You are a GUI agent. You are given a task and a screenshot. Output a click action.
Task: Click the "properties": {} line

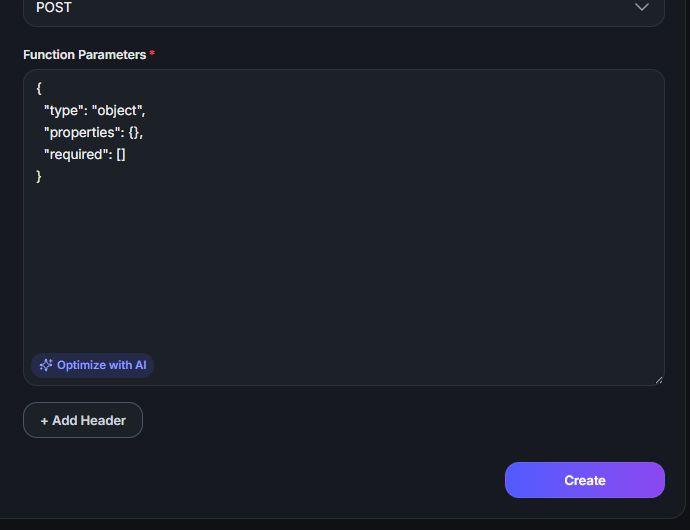(x=93, y=132)
